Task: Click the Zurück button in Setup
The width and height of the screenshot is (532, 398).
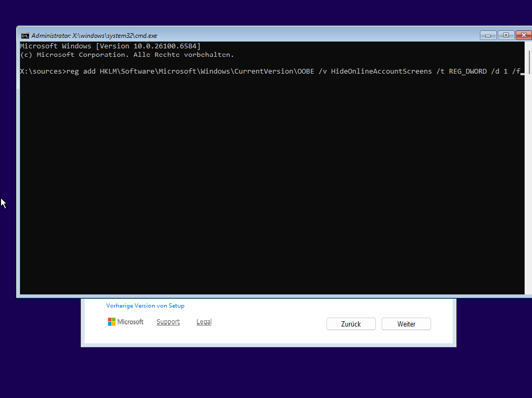Action: 351,324
